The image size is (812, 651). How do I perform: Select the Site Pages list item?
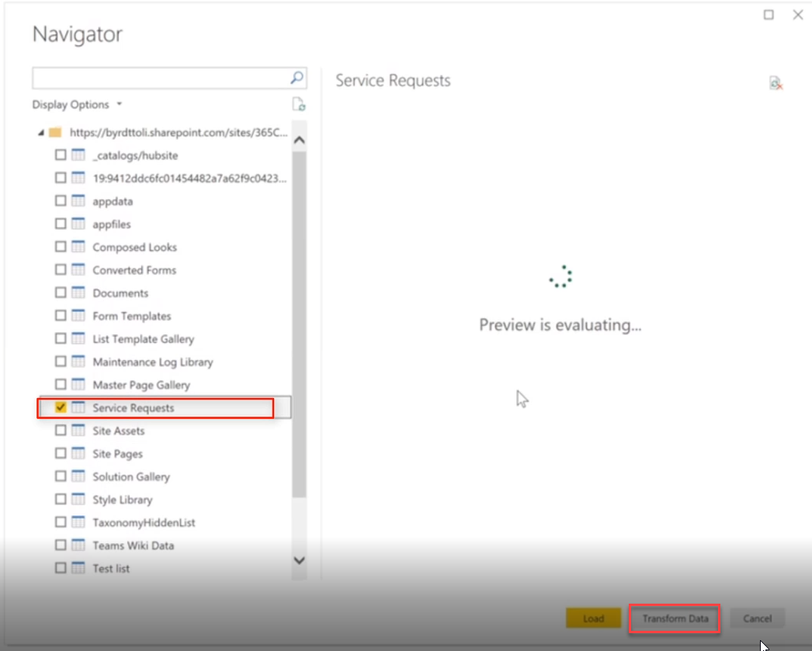[x=117, y=454]
